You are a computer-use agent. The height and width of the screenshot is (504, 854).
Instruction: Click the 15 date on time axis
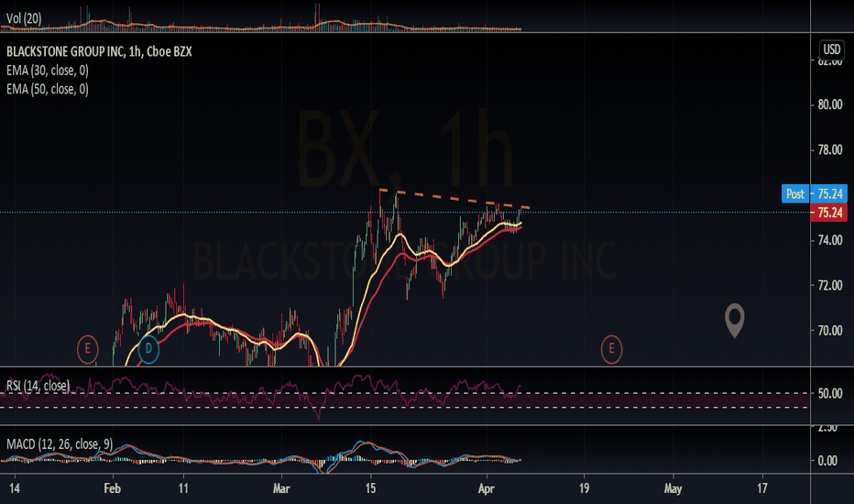[x=370, y=488]
